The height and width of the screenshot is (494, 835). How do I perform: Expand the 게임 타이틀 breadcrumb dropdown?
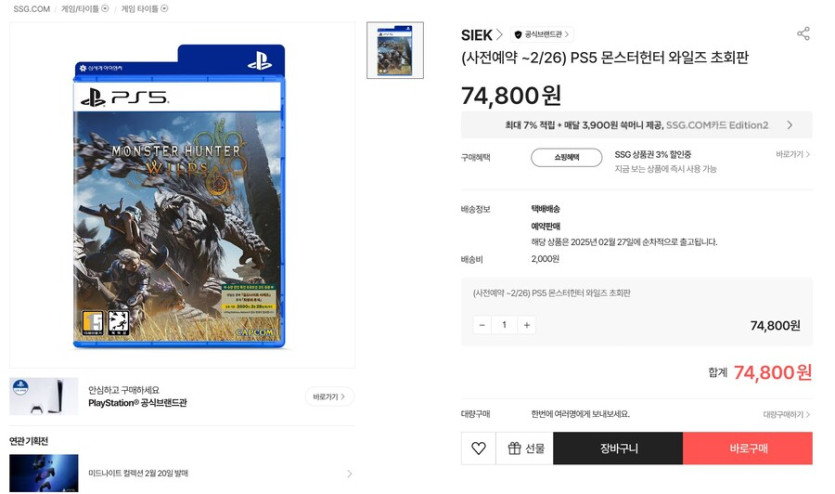point(165,9)
